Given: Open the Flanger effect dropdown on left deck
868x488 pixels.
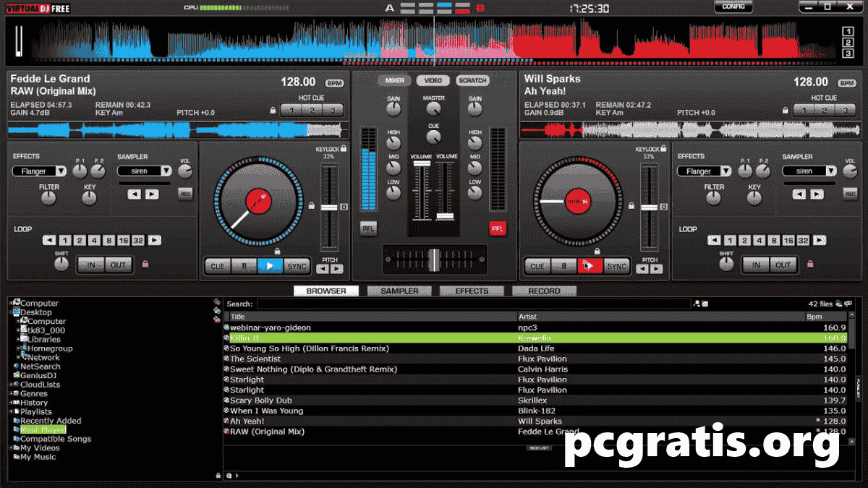Looking at the screenshot, I should pos(40,171).
